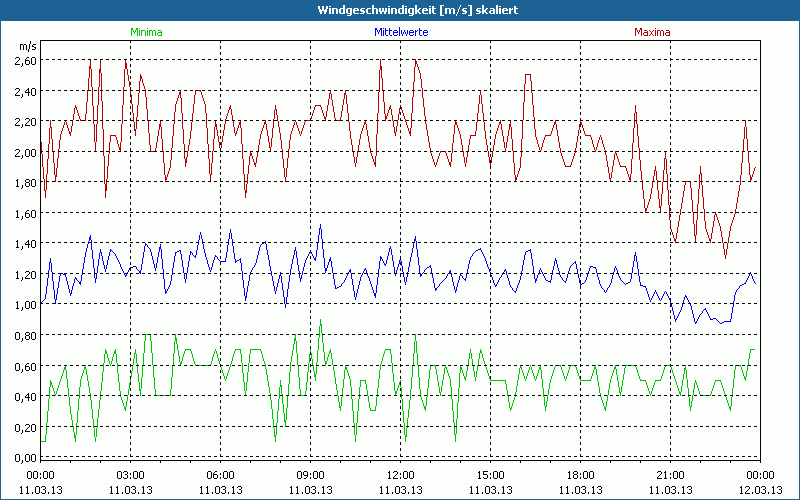Screen dimensions: 800x500
Task: Select the Mittelwerte legend label
Action: click(400, 32)
